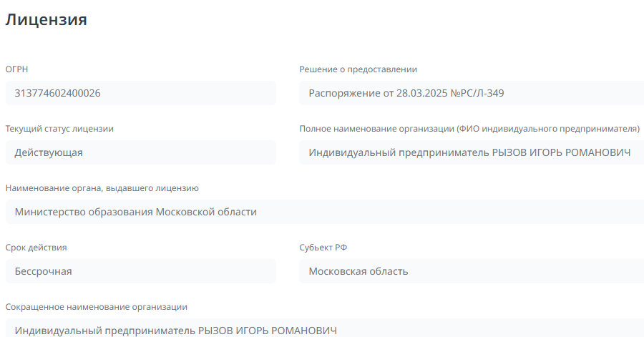Click the Текущий статус лицензии label
Screen dimensions: 644x337
pos(59,129)
